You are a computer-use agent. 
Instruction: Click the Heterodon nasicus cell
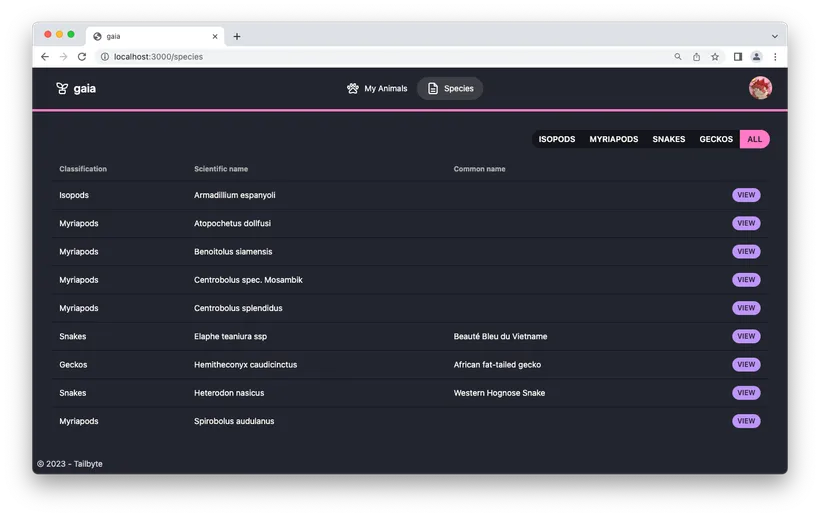coord(229,393)
